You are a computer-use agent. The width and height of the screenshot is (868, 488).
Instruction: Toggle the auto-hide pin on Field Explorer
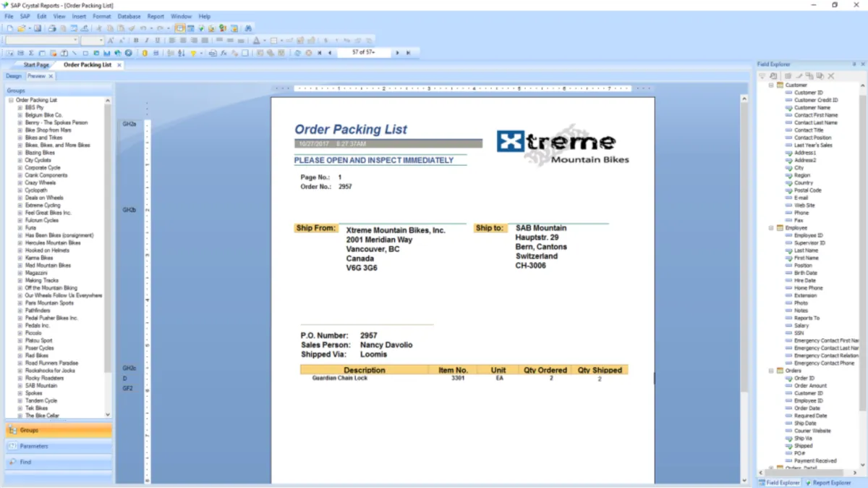[x=854, y=64]
